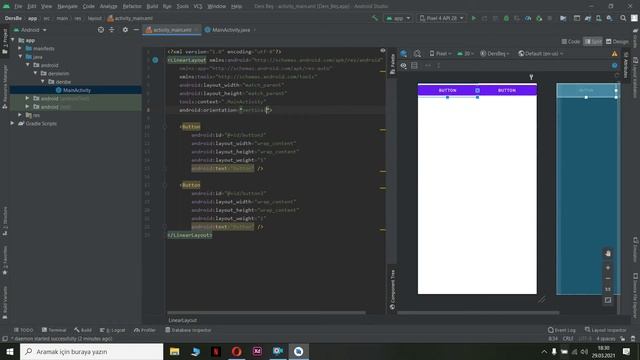Click the Windows Start button

point(10,351)
